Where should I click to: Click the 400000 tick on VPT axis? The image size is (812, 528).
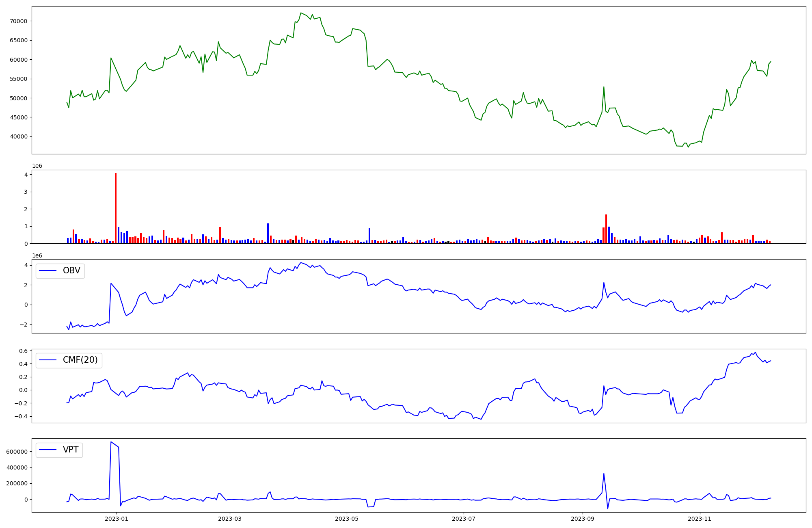point(17,467)
